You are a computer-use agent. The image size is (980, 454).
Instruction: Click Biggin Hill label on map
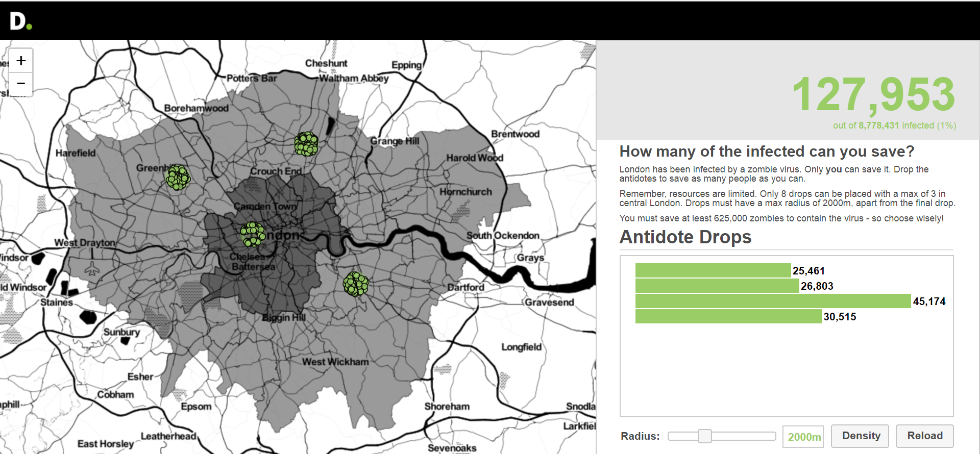click(x=284, y=317)
